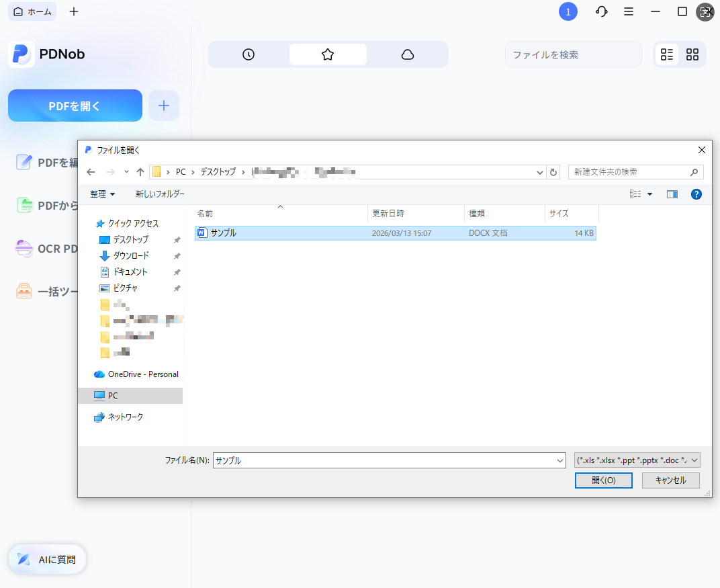The image size is (720, 588).
Task: Click the dialog help question icon
Action: (696, 194)
